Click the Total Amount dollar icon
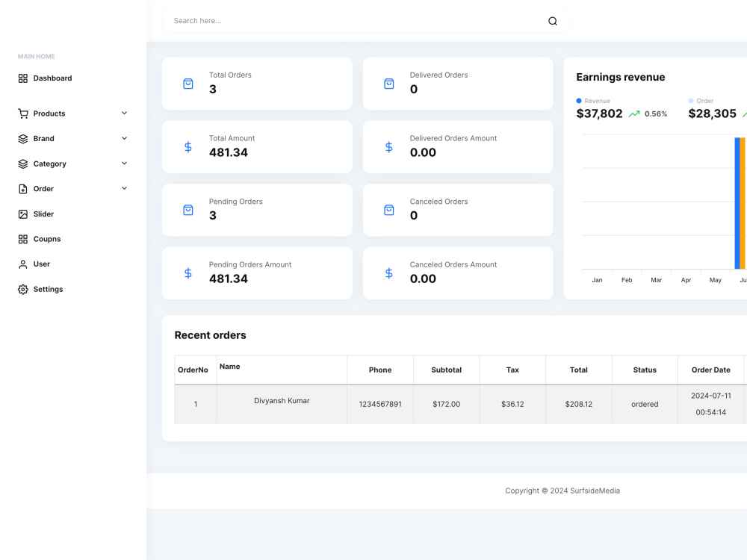Viewport: 747px width, 560px height. pos(188,147)
